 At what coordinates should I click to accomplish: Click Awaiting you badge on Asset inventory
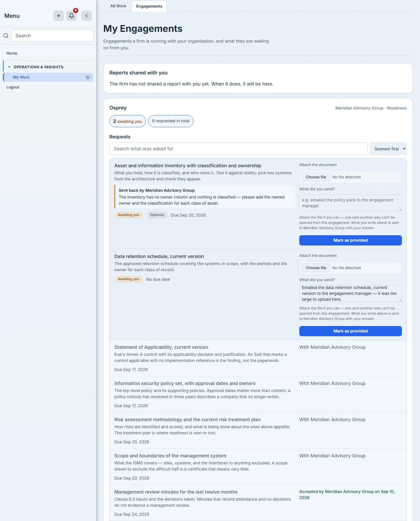[129, 215]
